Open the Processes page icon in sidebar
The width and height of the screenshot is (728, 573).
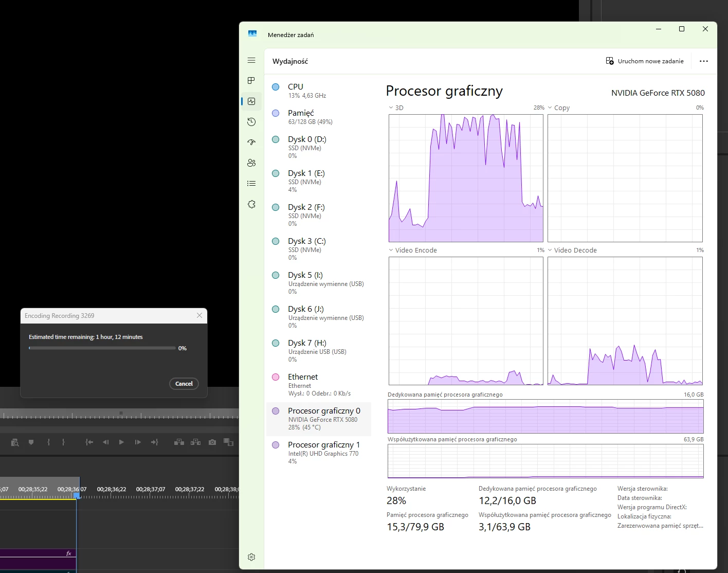point(251,81)
